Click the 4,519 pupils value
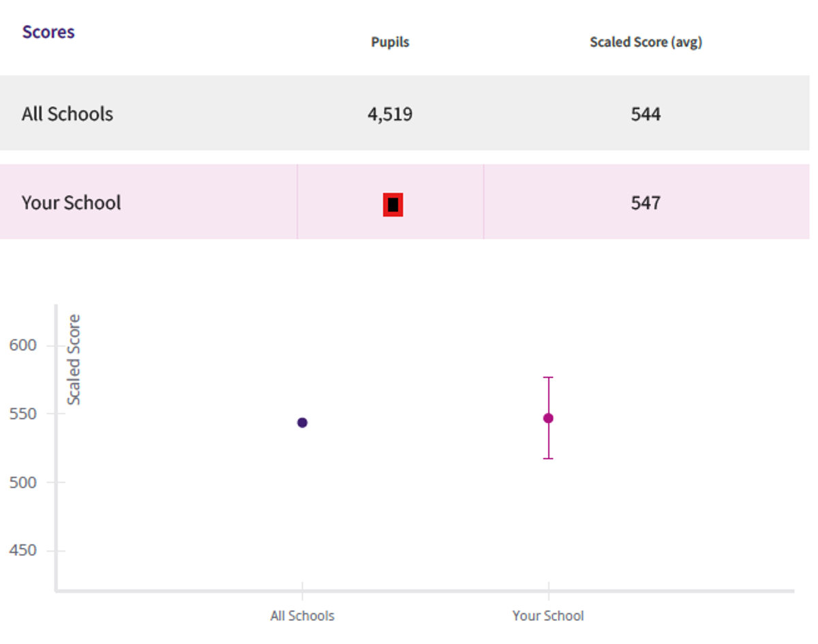Image resolution: width=818 pixels, height=644 pixels. pos(390,114)
